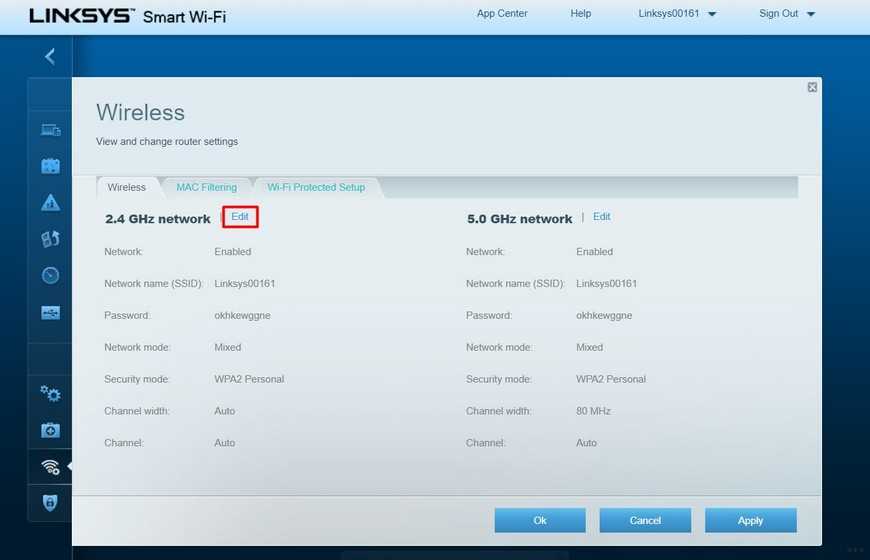This screenshot has height=560, width=870.
Task: Select the 5.0 GHz password value
Action: [604, 315]
